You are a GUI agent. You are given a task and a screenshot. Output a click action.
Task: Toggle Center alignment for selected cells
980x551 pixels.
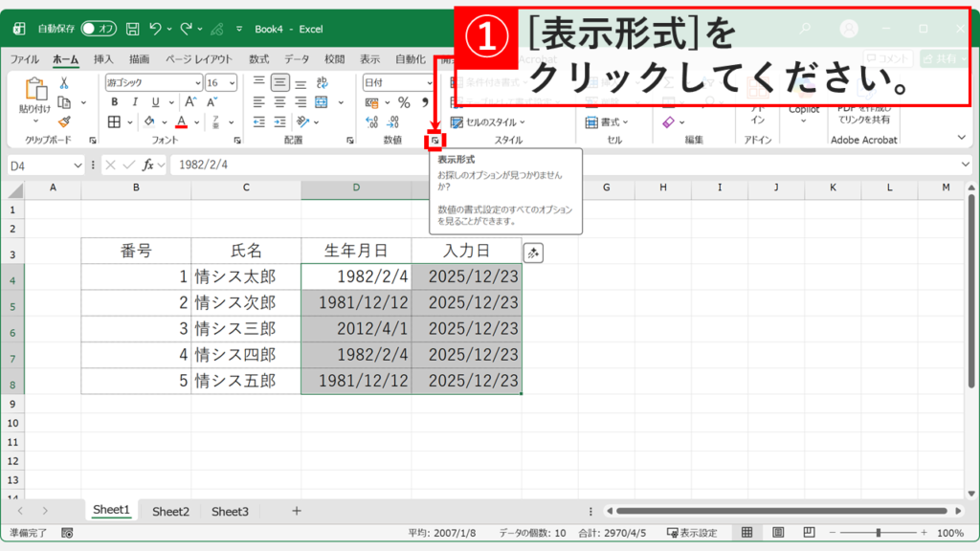coord(280,102)
